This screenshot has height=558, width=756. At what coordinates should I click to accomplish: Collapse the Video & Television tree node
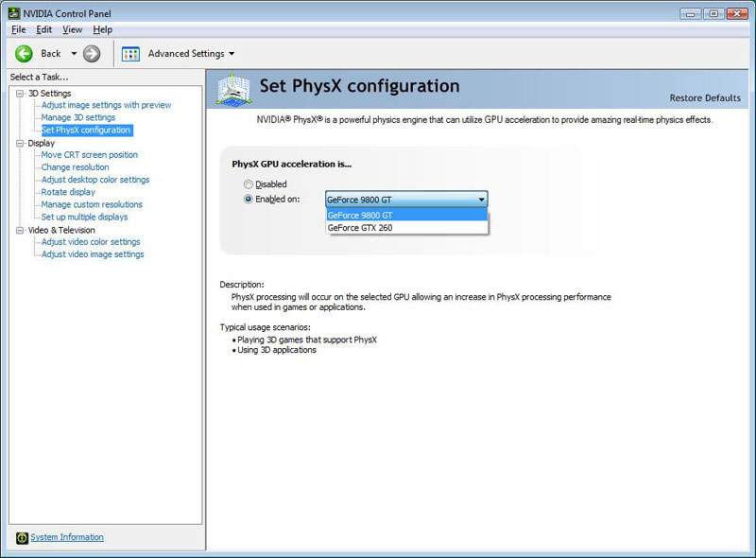(20, 230)
